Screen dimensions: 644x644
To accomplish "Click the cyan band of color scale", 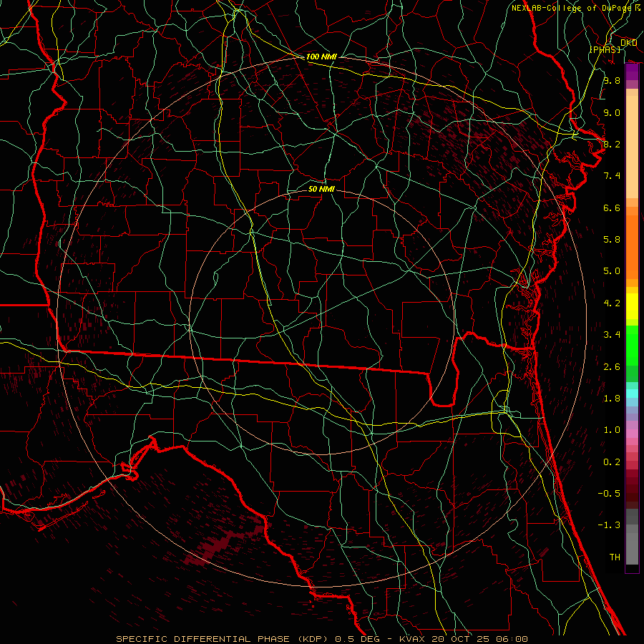I will click(x=632, y=394).
